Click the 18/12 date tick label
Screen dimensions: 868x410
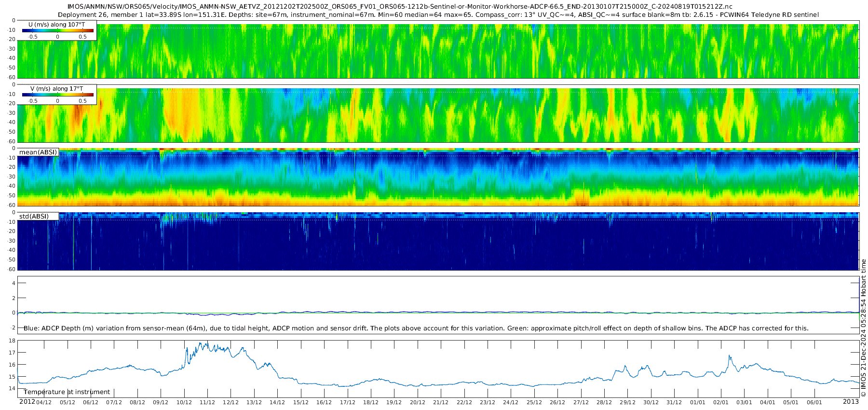[x=371, y=402]
